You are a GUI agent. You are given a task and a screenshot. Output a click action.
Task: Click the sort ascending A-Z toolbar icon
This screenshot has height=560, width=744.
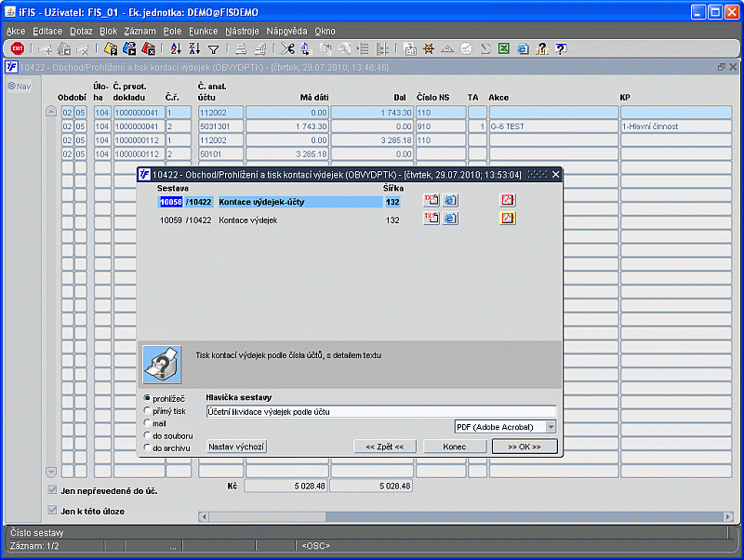tap(177, 49)
